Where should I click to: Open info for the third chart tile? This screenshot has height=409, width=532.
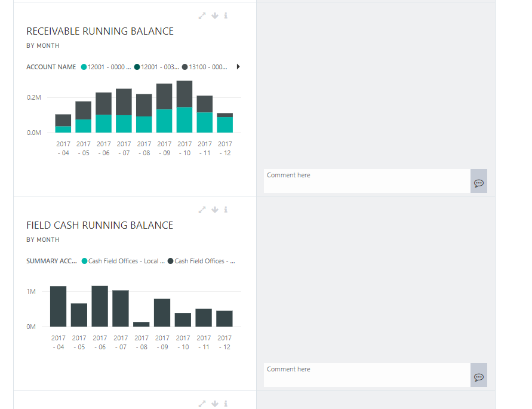tap(226, 404)
